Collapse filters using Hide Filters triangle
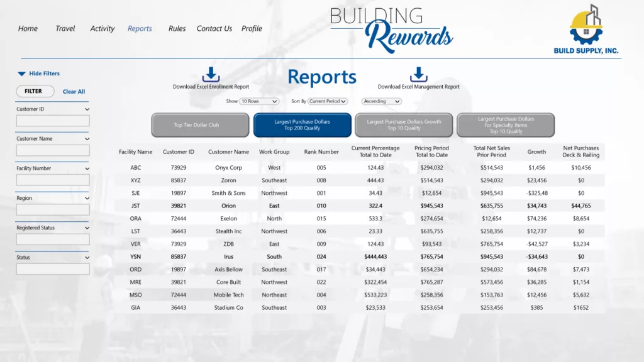The image size is (644, 362). click(22, 74)
